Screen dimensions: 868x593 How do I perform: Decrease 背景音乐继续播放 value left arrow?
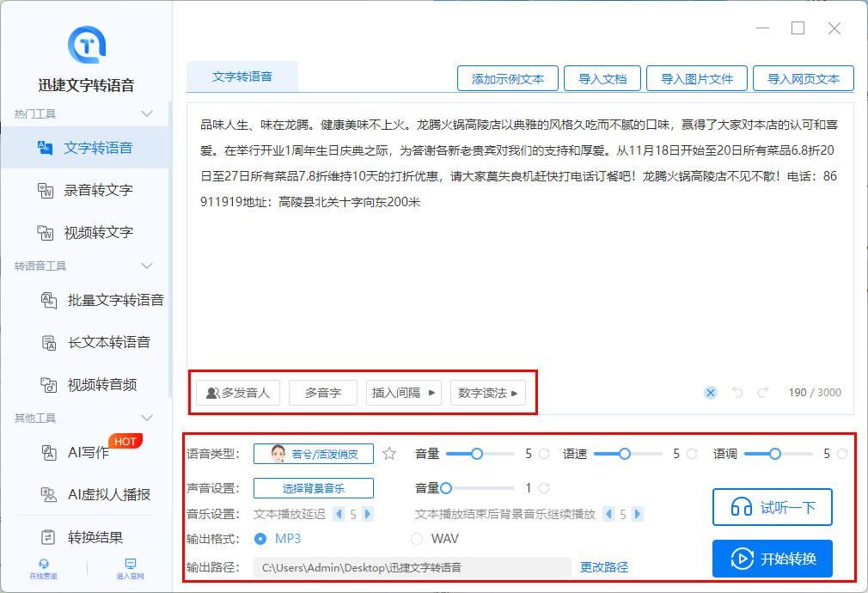pos(609,514)
